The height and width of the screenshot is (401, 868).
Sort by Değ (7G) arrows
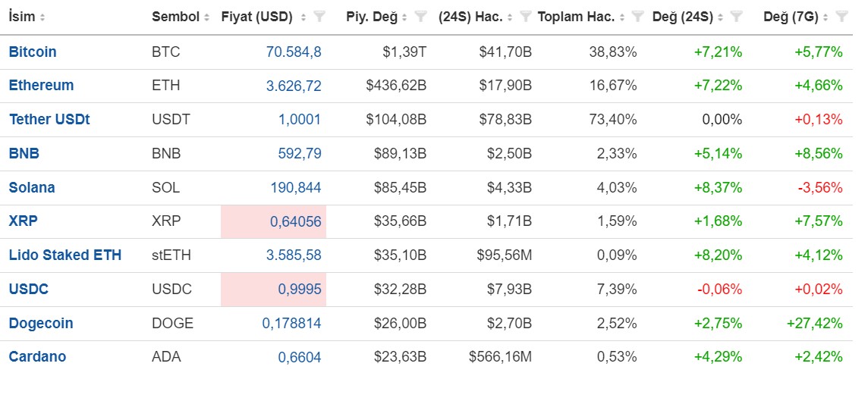click(826, 17)
